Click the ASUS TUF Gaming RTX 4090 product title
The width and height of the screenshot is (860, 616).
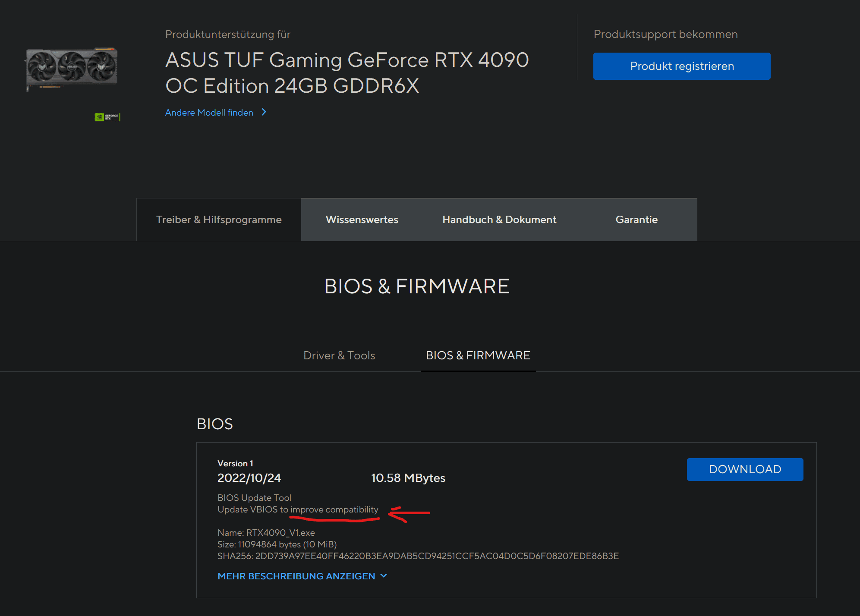[x=347, y=72]
